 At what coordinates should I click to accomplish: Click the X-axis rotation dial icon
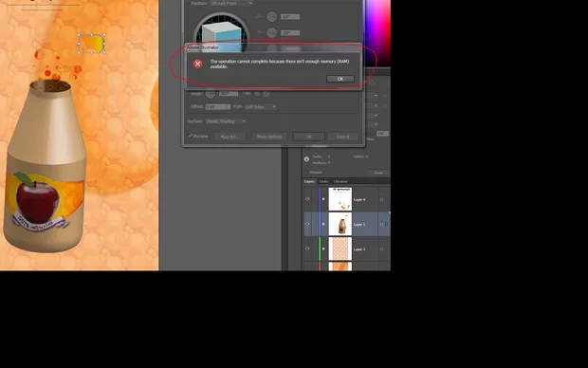tap(271, 16)
